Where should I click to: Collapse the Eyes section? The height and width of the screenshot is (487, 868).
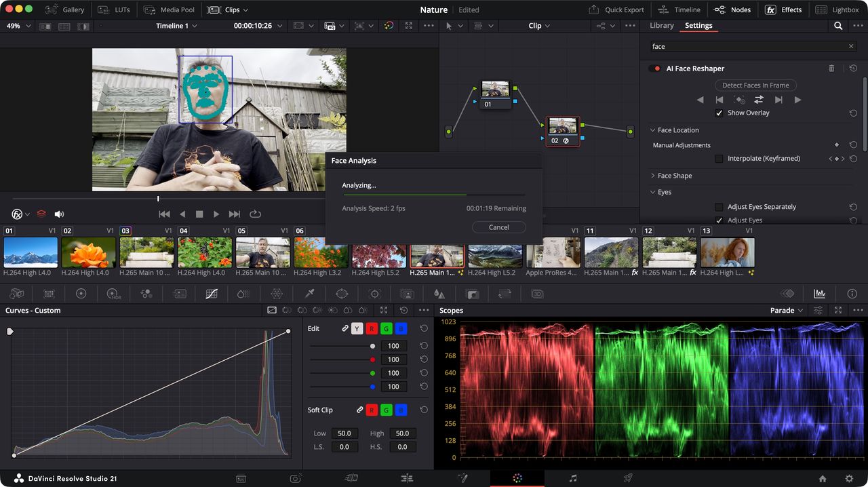click(x=660, y=192)
